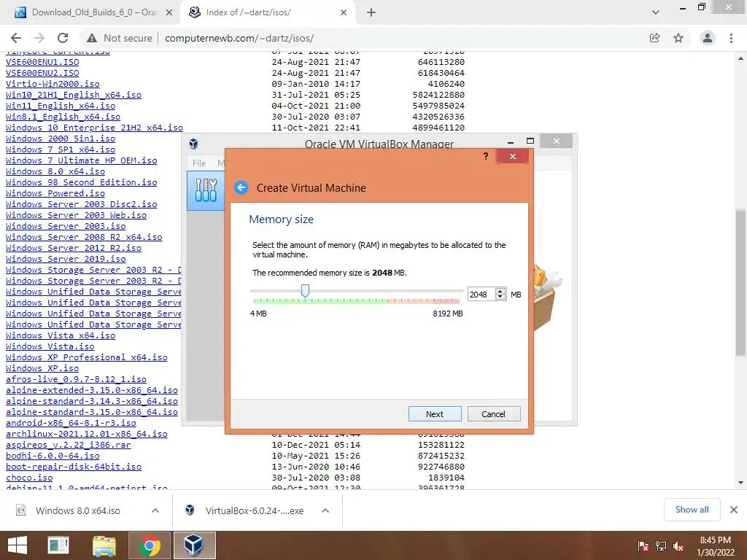Open VSE600ENU1.ISO link
This screenshot has width=747, height=560.
(42, 62)
